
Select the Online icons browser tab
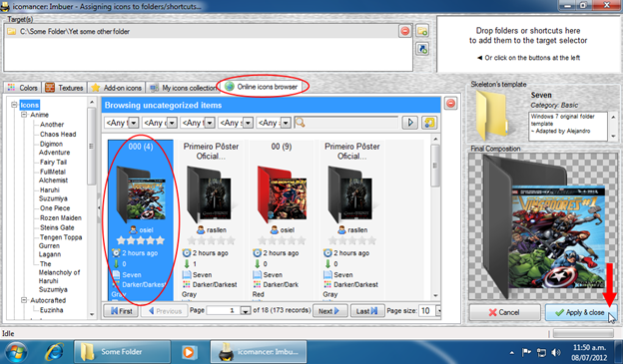tap(261, 87)
